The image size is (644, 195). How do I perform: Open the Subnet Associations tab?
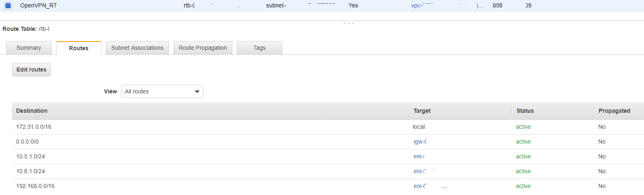(137, 48)
